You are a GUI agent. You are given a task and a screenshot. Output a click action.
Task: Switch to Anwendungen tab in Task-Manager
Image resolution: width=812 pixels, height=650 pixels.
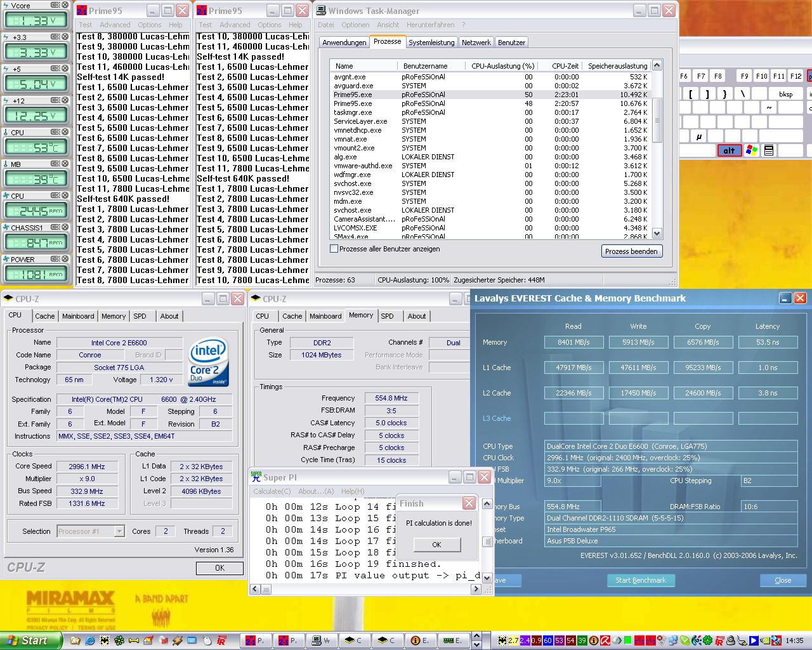click(344, 43)
